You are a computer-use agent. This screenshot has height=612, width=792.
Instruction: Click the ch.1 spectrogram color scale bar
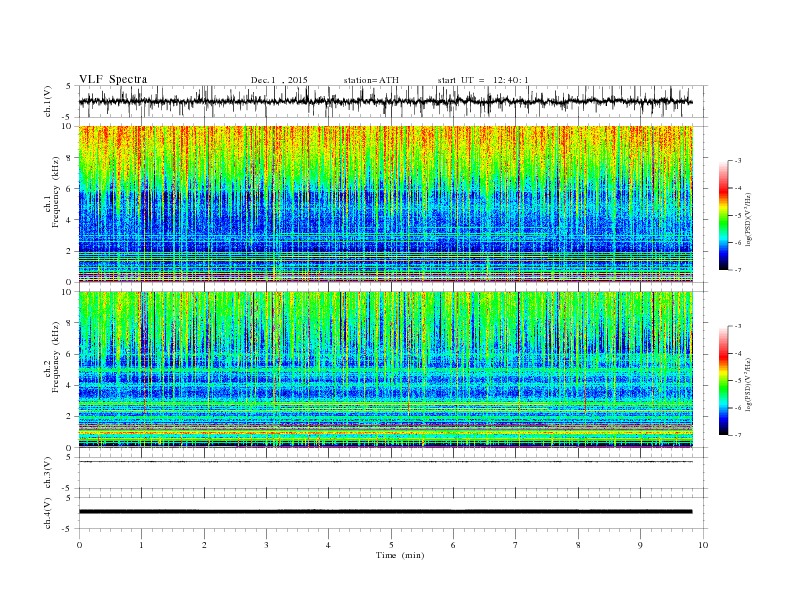723,215
